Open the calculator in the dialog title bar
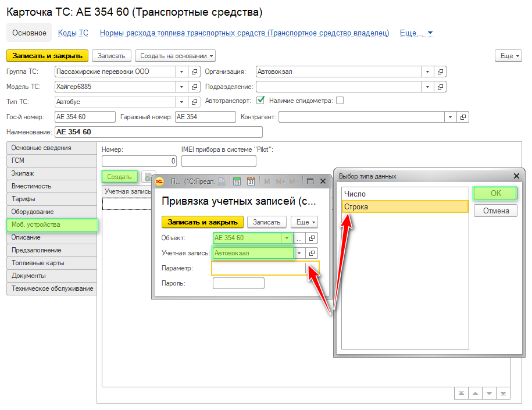 pos(237,181)
